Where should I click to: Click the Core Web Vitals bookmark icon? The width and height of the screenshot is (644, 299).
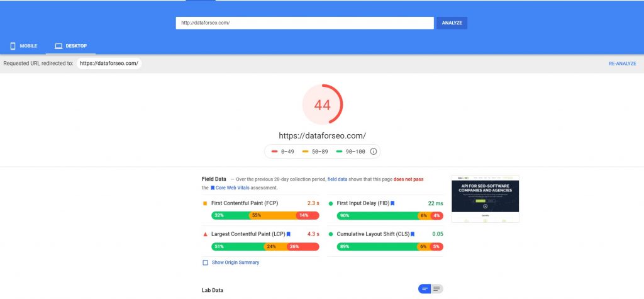pos(213,188)
